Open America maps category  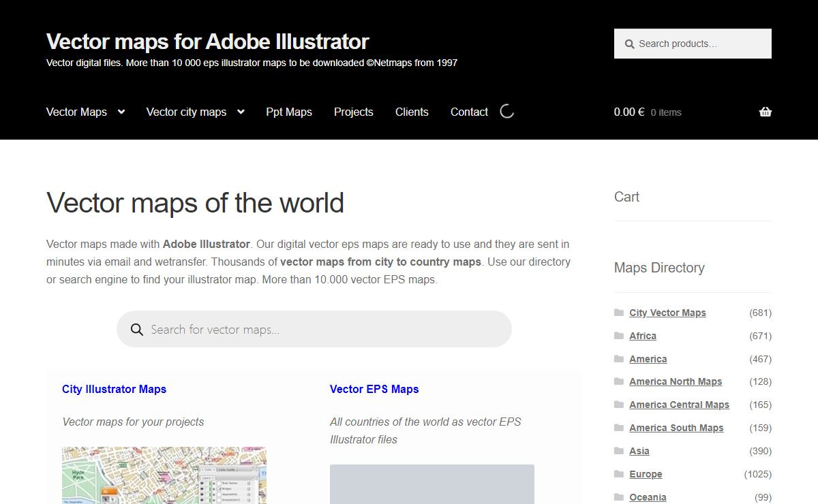pos(648,359)
